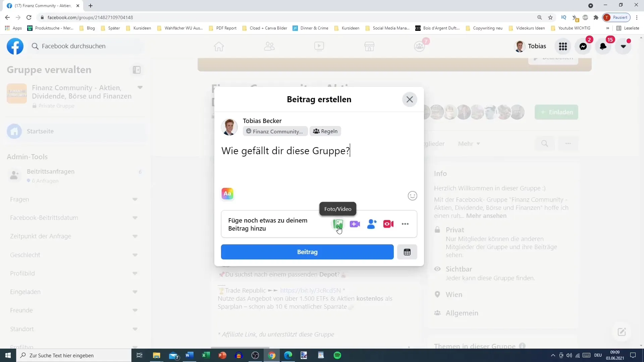Open the account dropdown arrow

pyautogui.click(x=623, y=46)
